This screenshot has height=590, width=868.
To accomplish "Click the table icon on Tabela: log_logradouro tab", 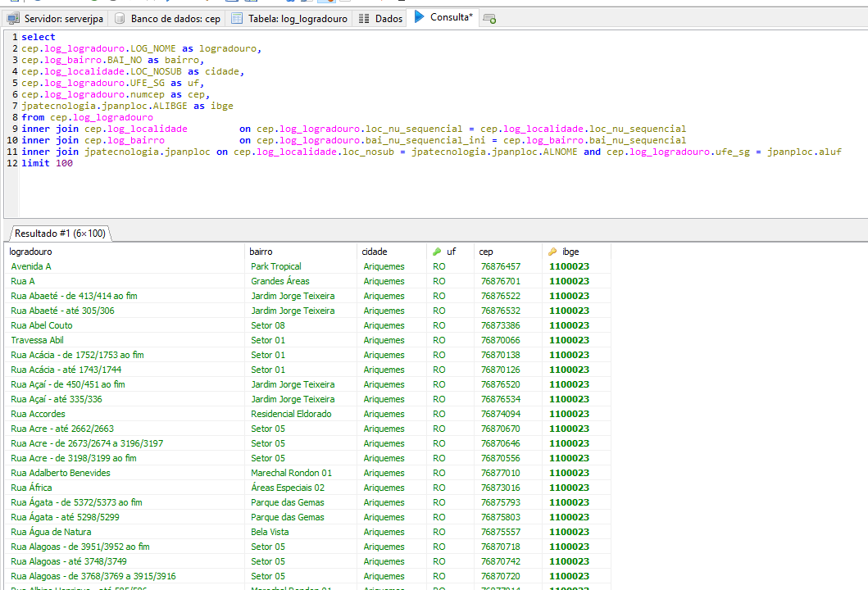I will coord(237,18).
